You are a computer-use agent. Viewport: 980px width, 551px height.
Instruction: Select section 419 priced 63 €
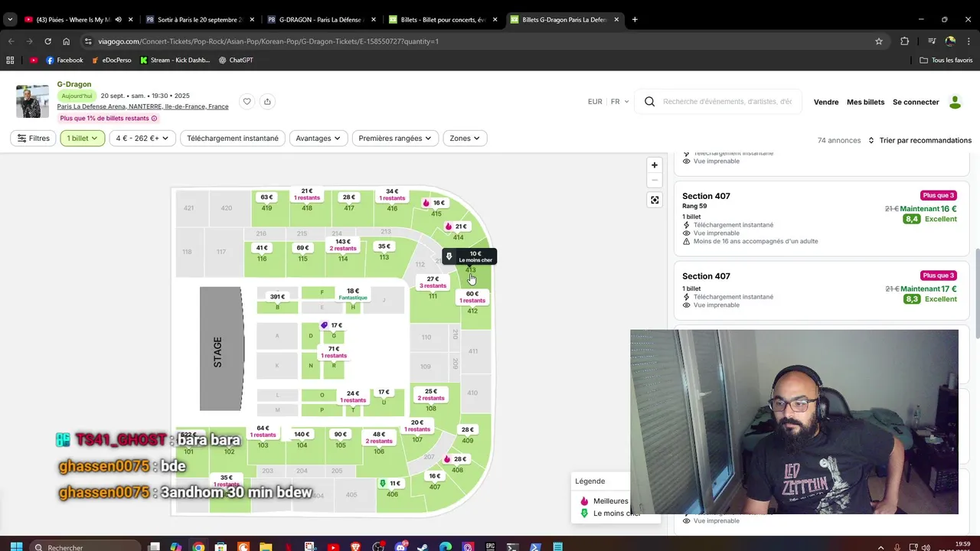pyautogui.click(x=266, y=197)
